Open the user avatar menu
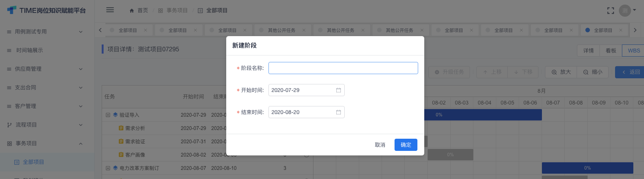 (x=625, y=11)
